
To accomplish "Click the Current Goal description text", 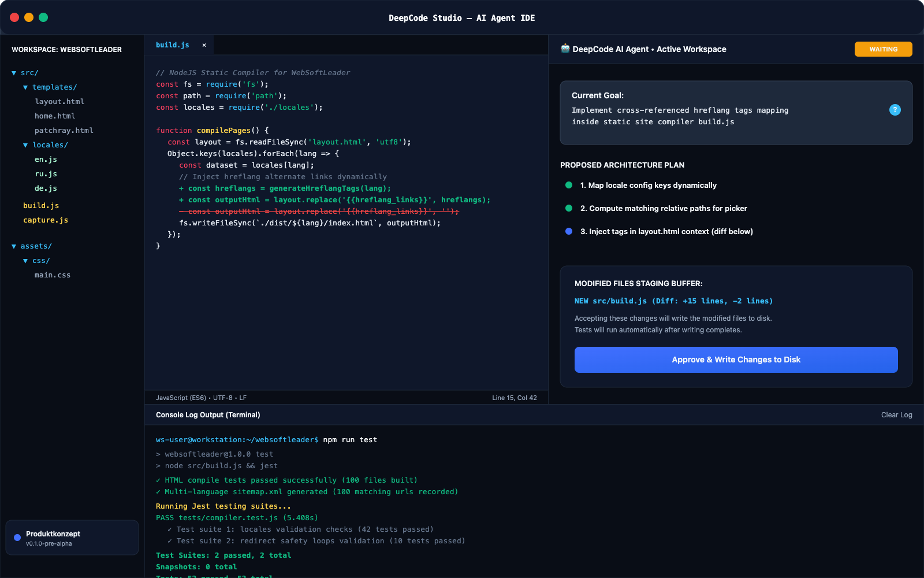I will tap(680, 116).
